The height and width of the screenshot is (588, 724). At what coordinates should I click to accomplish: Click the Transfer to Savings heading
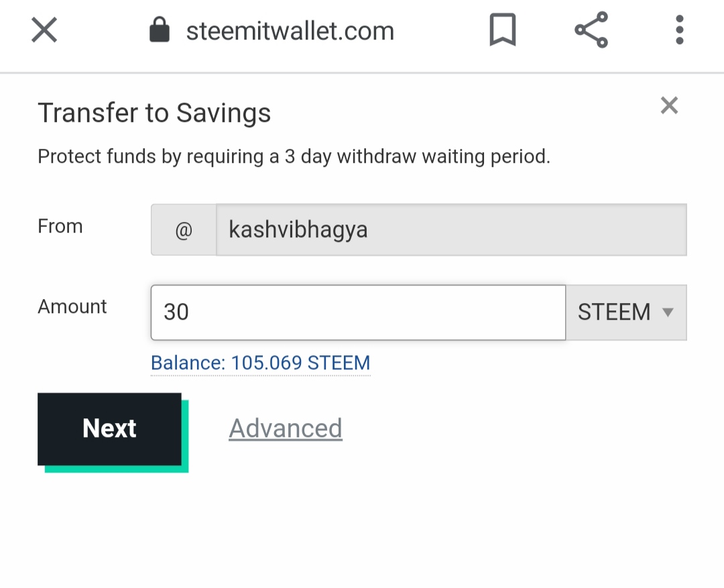154,113
